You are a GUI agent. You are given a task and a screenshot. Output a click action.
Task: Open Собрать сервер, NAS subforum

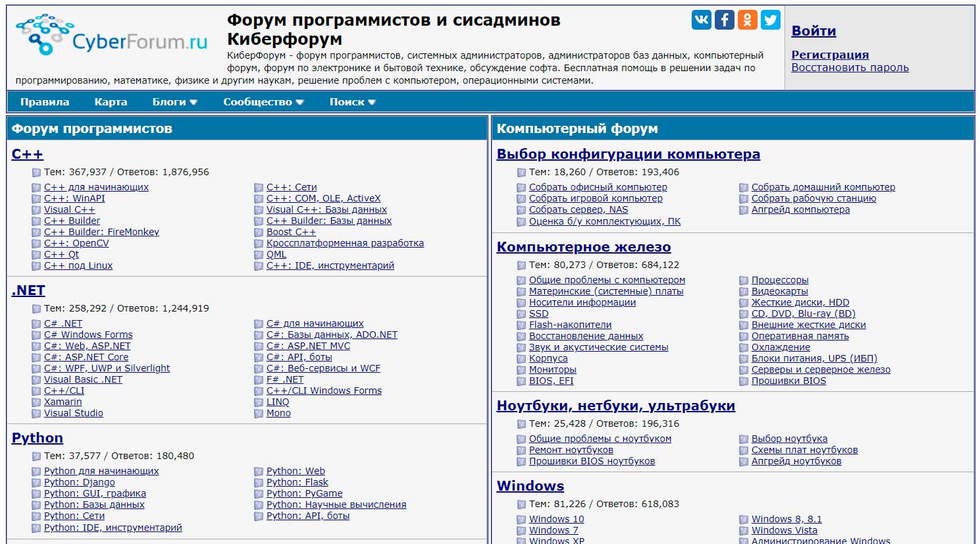[579, 209]
